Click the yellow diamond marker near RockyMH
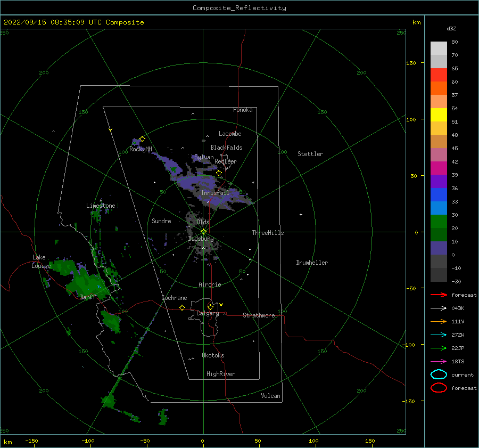479x448 pixels. [x=142, y=139]
